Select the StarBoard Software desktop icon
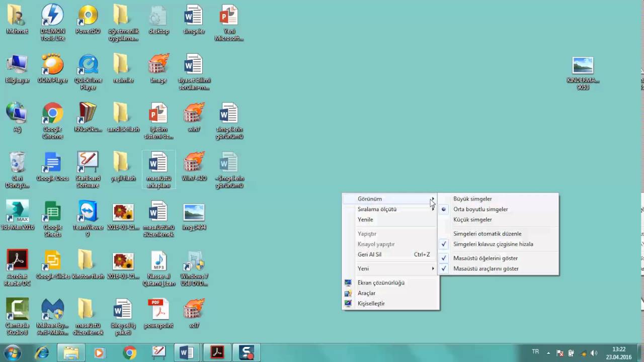The width and height of the screenshot is (644, 362). click(x=88, y=170)
